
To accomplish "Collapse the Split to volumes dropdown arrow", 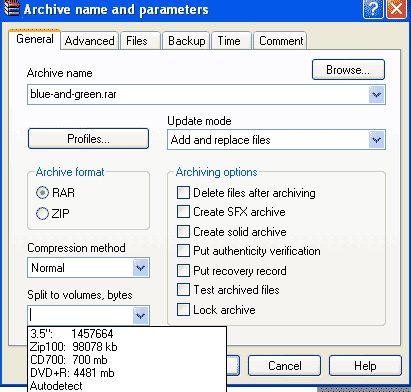I will coord(141,315).
